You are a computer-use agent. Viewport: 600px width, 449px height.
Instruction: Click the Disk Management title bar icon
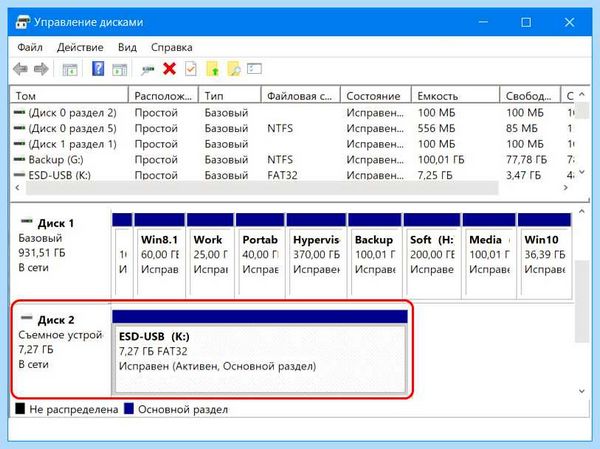22,22
